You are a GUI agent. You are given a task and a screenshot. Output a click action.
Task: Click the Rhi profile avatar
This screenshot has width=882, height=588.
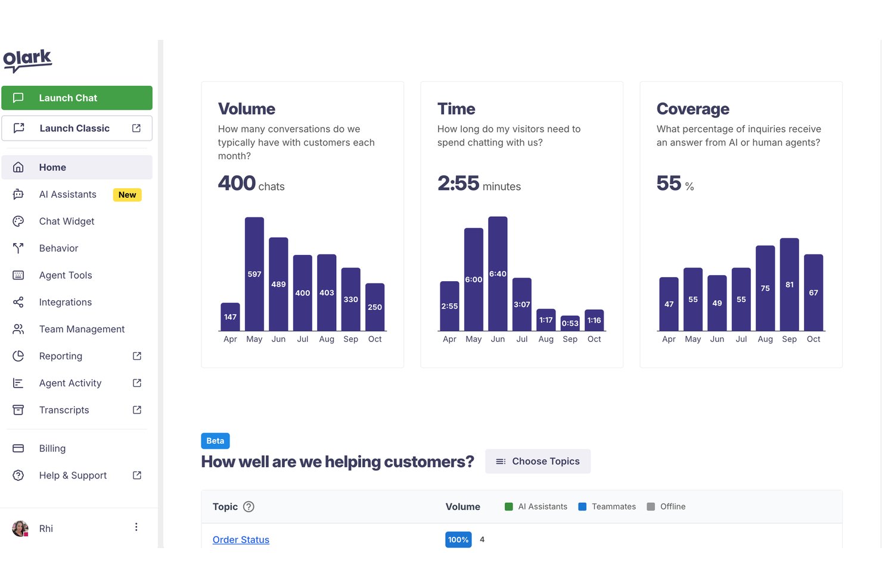click(20, 528)
